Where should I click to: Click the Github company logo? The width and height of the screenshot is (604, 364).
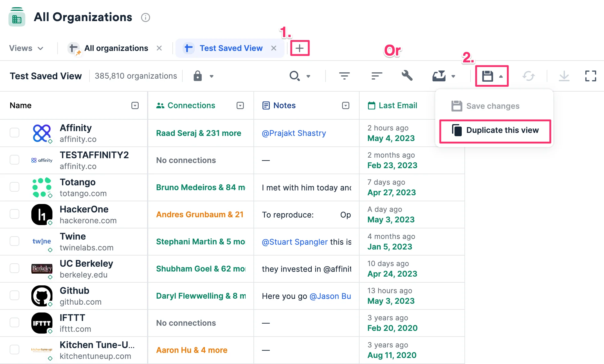(x=42, y=296)
